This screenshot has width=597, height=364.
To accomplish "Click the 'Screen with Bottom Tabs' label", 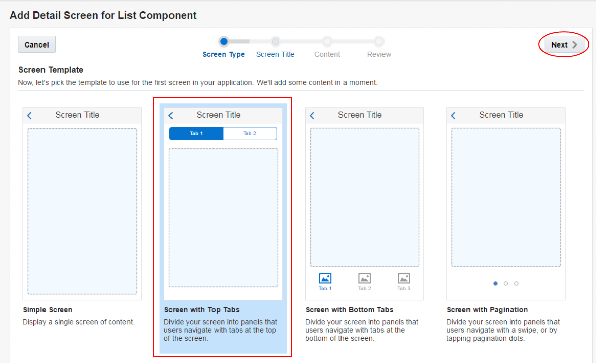I will pos(349,310).
